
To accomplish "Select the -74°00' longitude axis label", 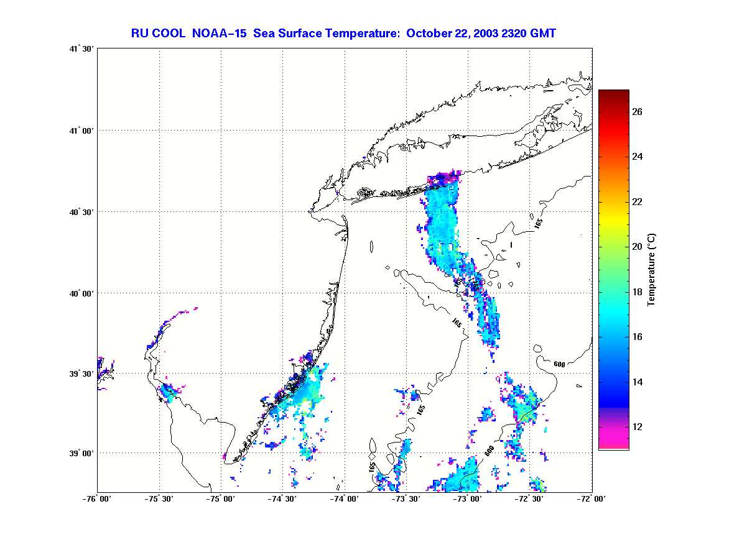I will point(345,498).
